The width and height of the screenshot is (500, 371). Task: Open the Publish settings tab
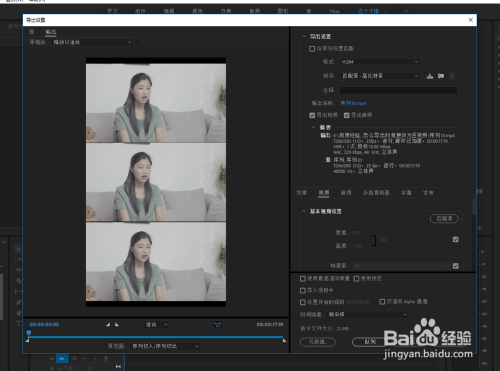tap(428, 193)
